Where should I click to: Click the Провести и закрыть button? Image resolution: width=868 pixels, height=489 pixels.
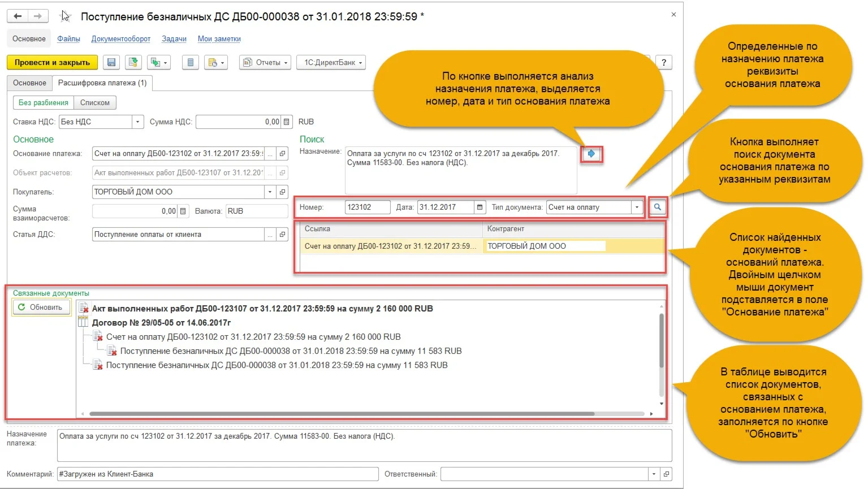click(x=52, y=62)
